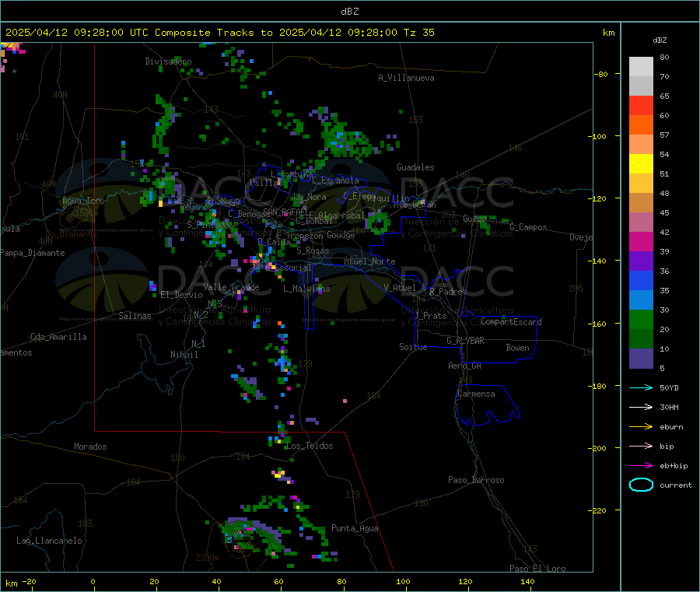Click the 'Salinas' place label

pyautogui.click(x=135, y=316)
